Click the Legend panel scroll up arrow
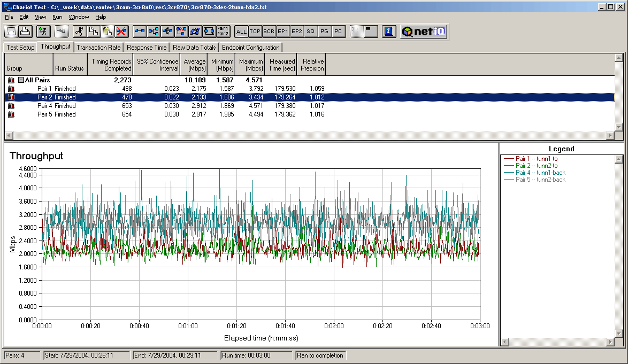 click(619, 159)
